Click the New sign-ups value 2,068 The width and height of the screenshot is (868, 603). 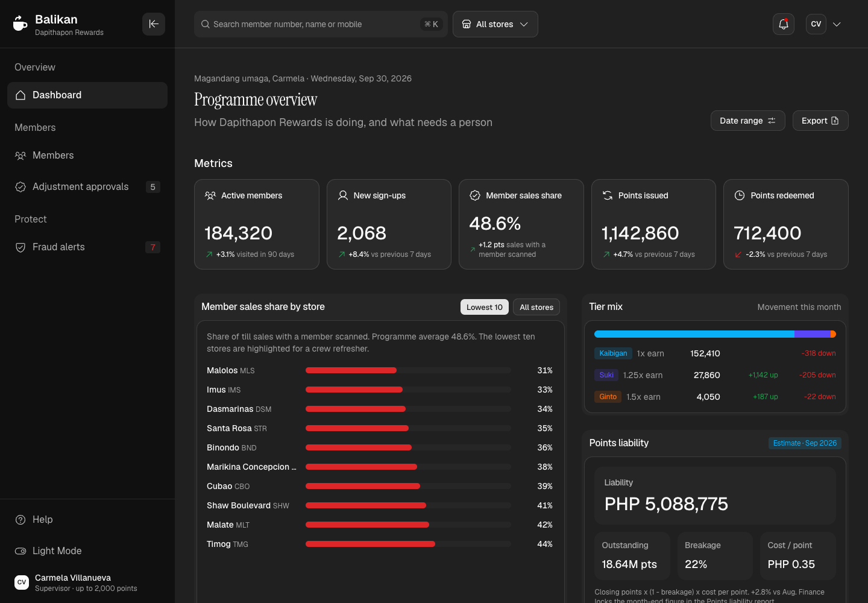pos(362,233)
